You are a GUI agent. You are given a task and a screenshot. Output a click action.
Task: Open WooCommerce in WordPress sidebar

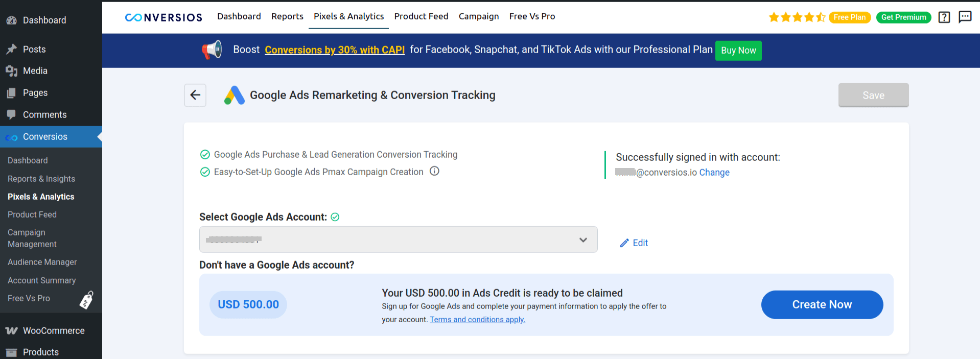tap(51, 331)
